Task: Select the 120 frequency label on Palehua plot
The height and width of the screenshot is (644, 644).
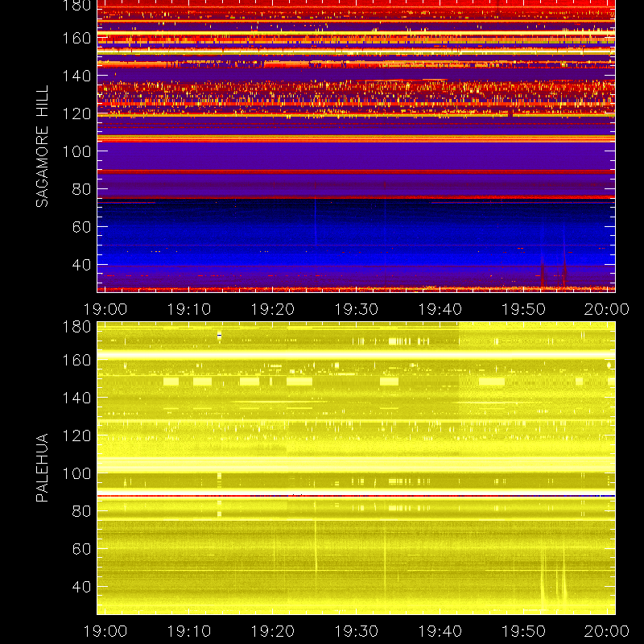Action: (x=76, y=436)
